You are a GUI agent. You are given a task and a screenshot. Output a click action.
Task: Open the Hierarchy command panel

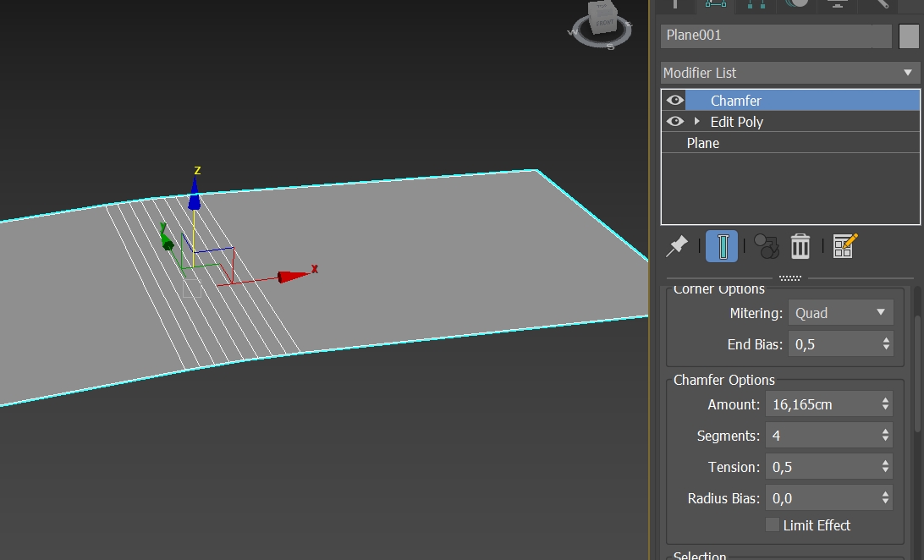tap(756, 6)
